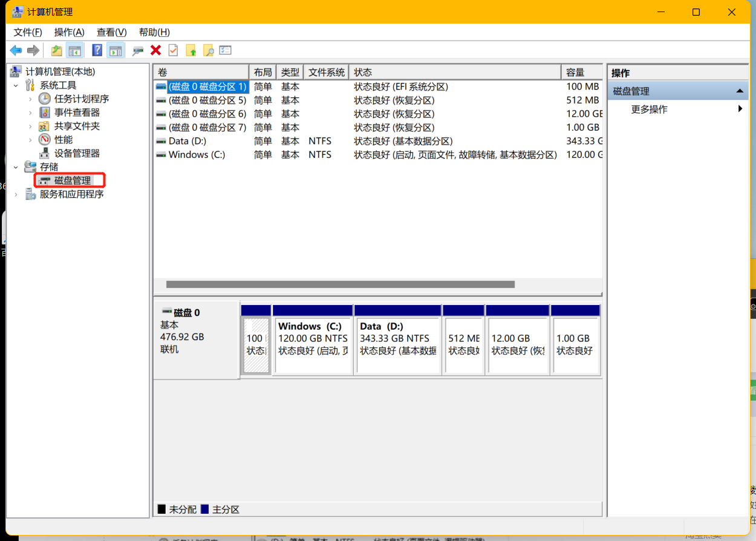Click the Properties checkmark page icon

pos(173,51)
